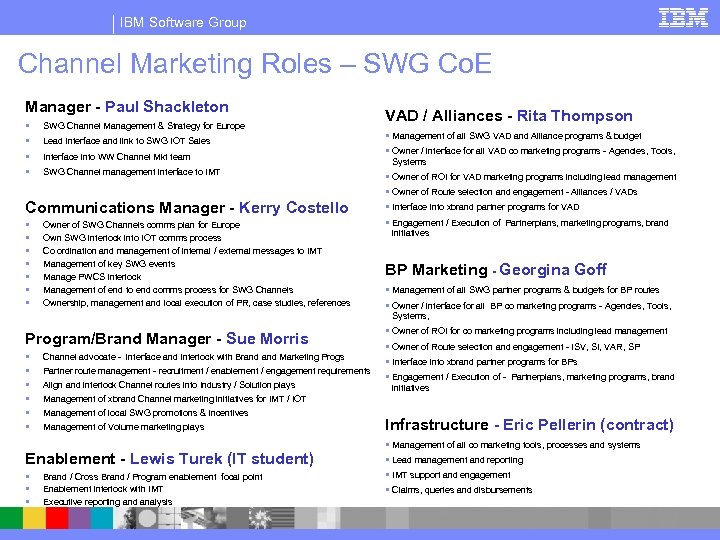Select the name 'Kerry Costello'
The height and width of the screenshot is (540, 720).
coord(294,208)
